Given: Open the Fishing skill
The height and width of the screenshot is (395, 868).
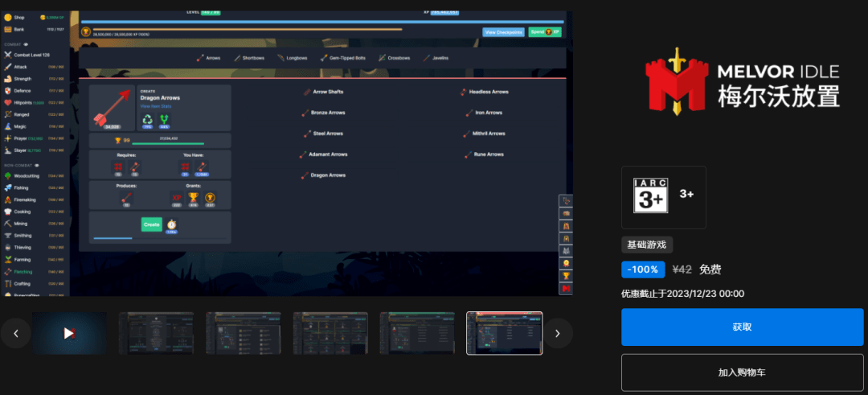Looking at the screenshot, I should 7,187.
